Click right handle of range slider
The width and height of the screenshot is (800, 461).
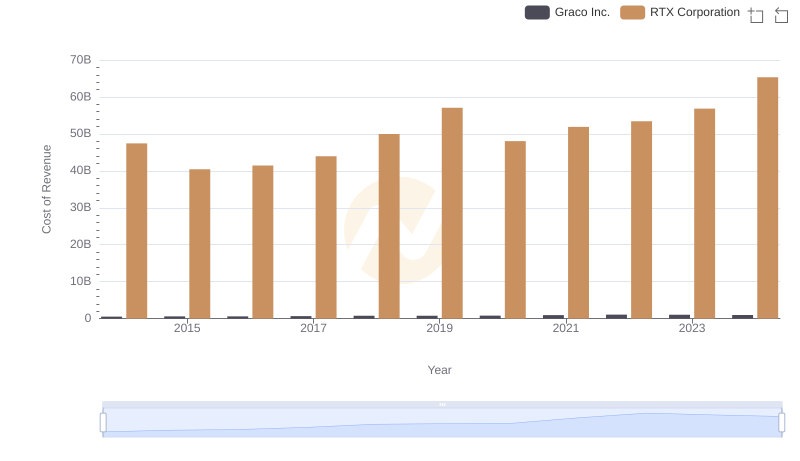coord(782,423)
